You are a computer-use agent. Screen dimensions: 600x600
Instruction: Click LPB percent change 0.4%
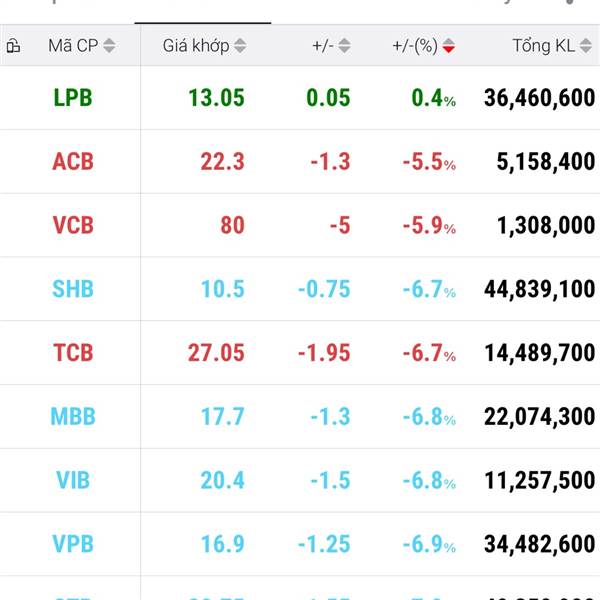tap(434, 98)
